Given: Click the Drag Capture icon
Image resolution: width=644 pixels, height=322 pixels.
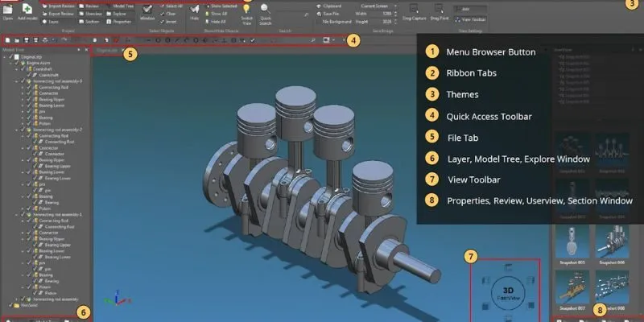Looking at the screenshot, I should pos(415,10).
